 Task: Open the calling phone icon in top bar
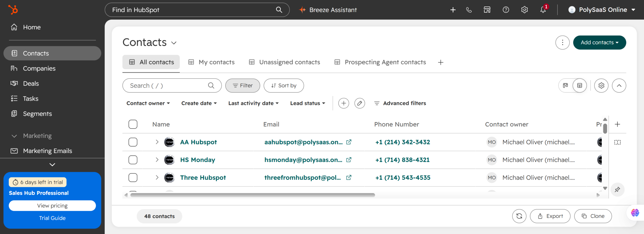[469, 10]
